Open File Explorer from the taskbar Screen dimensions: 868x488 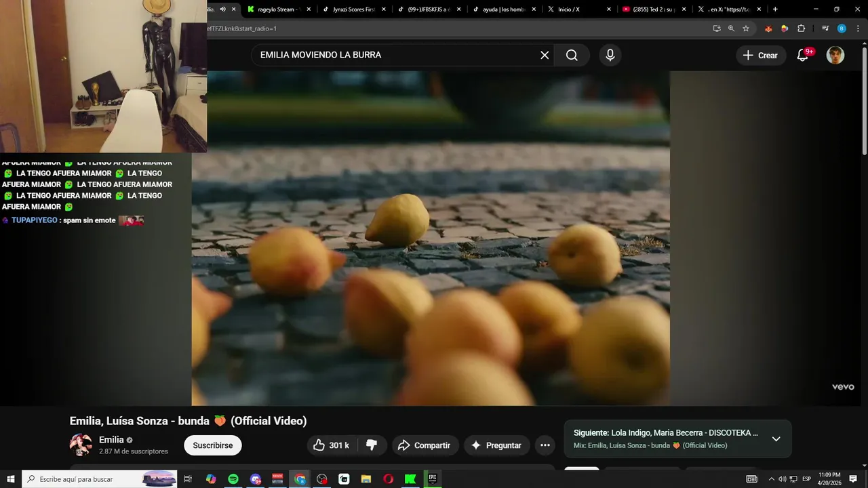click(x=366, y=479)
